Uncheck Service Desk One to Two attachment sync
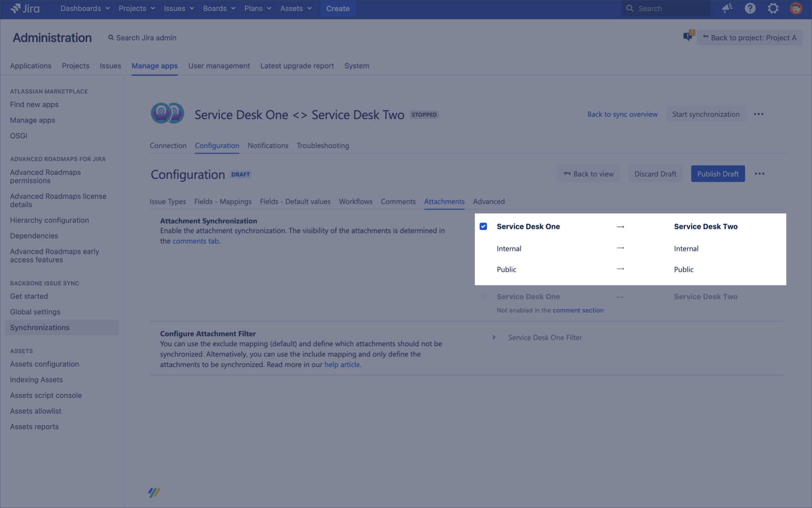 click(x=483, y=226)
